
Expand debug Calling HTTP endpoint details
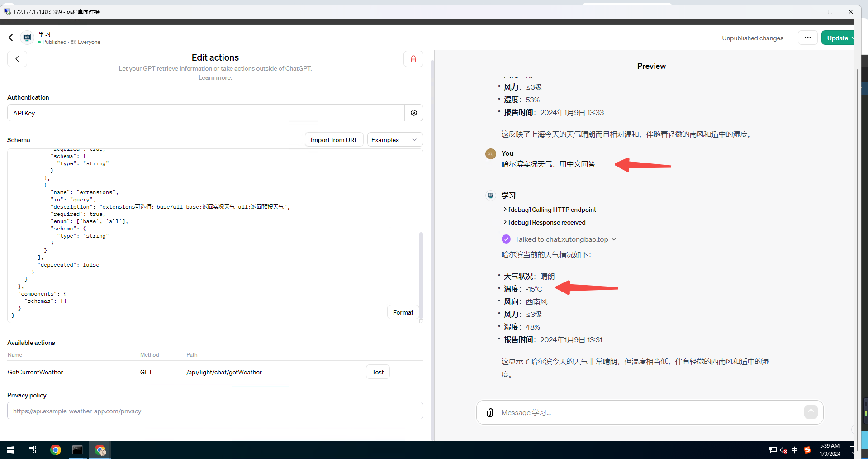[x=550, y=210]
